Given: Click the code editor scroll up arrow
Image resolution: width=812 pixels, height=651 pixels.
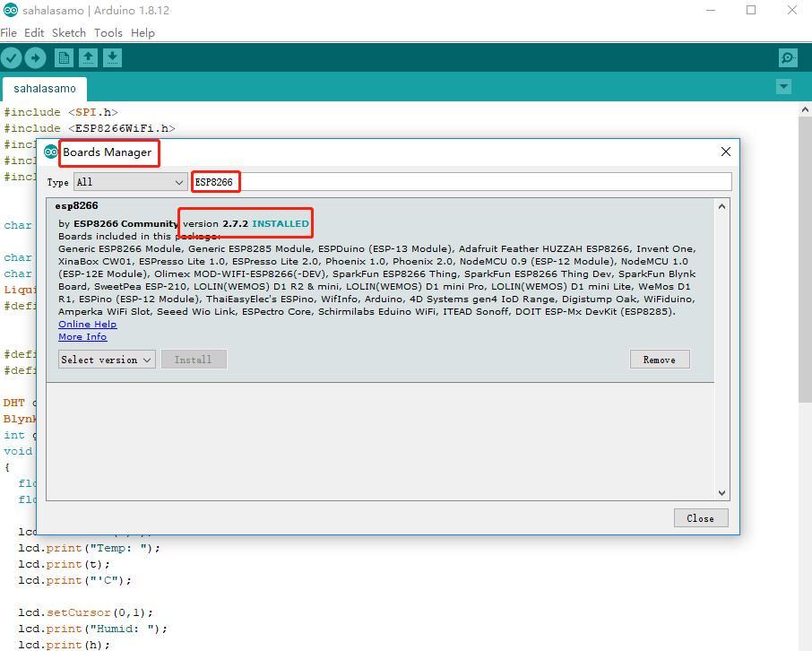Looking at the screenshot, I should (x=805, y=109).
